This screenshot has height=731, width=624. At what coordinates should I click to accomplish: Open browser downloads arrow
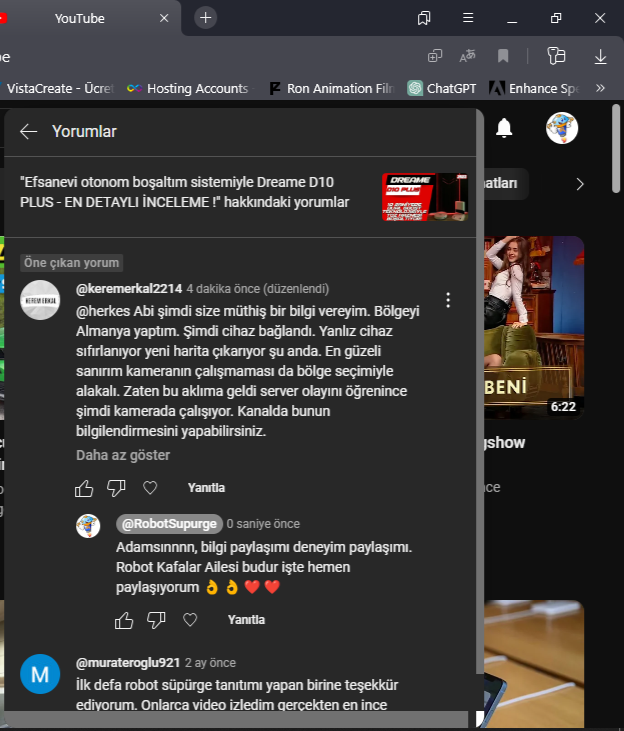[600, 56]
